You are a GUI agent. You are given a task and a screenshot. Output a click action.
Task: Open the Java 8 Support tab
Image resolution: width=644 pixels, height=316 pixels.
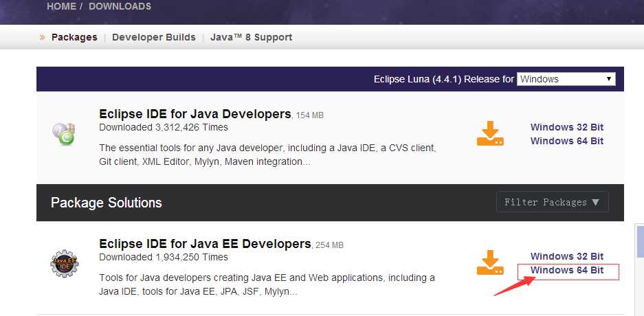251,37
